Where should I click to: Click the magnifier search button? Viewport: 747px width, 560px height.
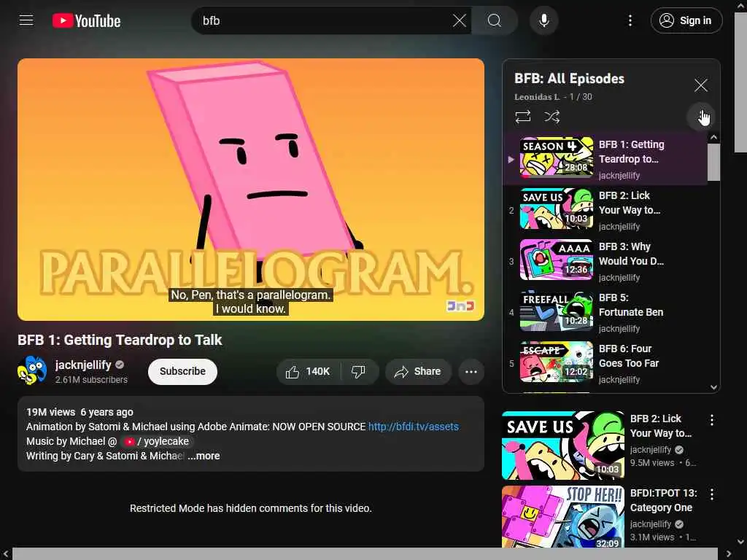coord(495,20)
